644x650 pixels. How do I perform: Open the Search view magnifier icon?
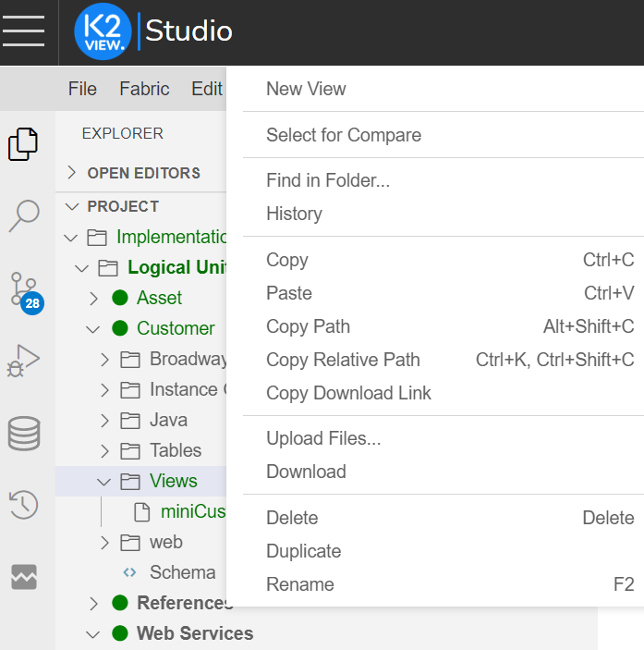tap(24, 215)
